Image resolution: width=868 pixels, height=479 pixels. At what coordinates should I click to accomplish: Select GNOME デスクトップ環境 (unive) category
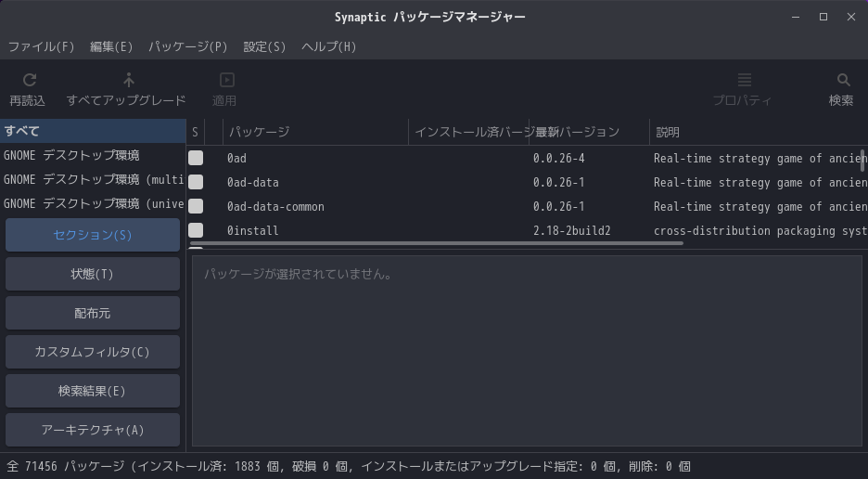[93, 203]
